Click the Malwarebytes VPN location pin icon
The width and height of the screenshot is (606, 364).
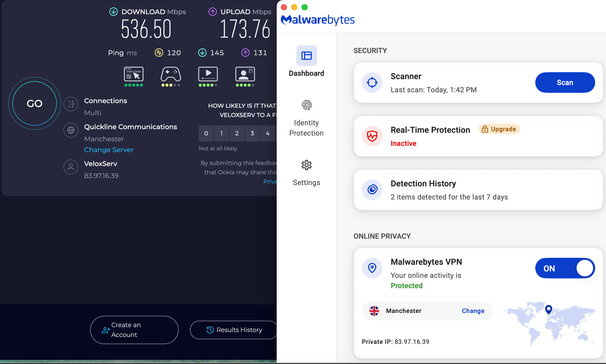point(372,268)
